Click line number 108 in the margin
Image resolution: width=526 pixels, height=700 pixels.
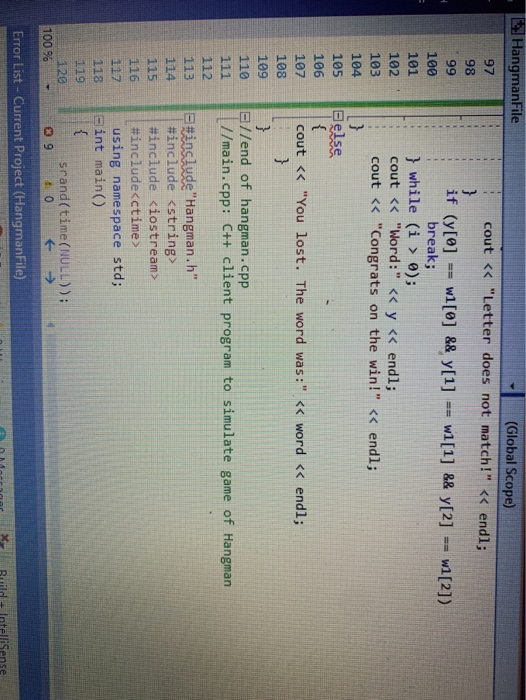click(281, 65)
